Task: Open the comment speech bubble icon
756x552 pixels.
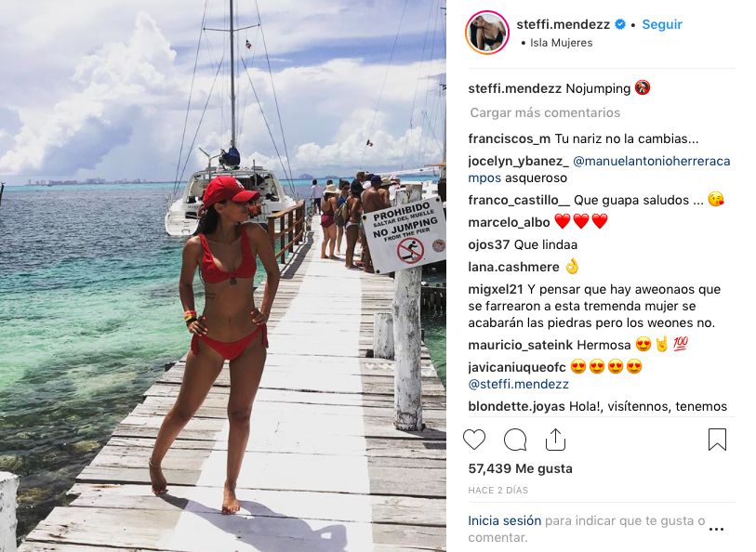Action: pos(515,440)
